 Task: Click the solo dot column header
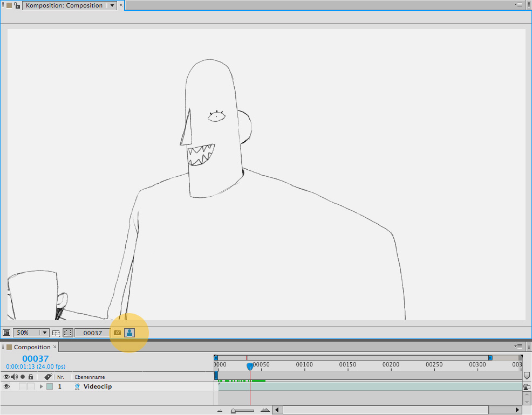(23, 377)
